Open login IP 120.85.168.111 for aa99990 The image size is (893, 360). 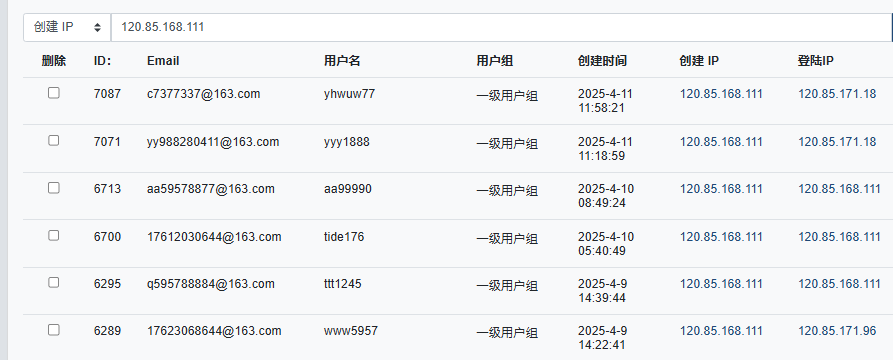[x=839, y=189]
